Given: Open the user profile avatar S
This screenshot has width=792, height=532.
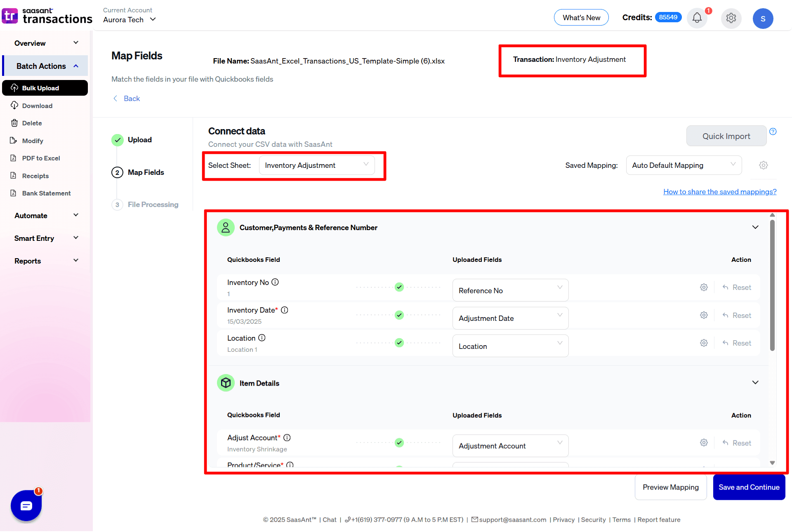Looking at the screenshot, I should click(x=763, y=19).
